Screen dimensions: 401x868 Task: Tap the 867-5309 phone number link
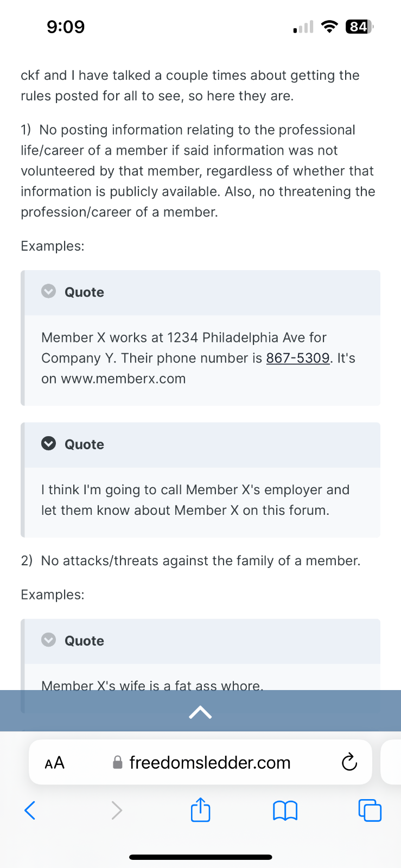[x=297, y=358]
